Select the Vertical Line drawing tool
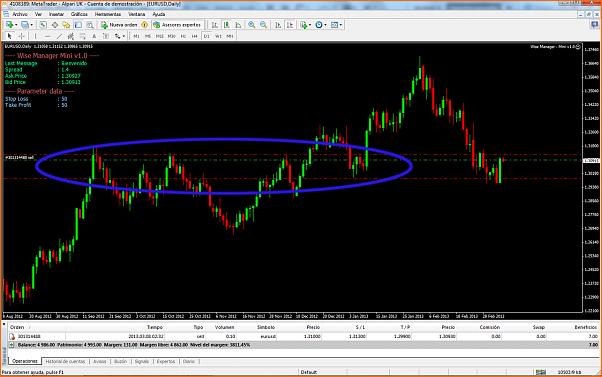This screenshot has width=602, height=377. point(36,36)
